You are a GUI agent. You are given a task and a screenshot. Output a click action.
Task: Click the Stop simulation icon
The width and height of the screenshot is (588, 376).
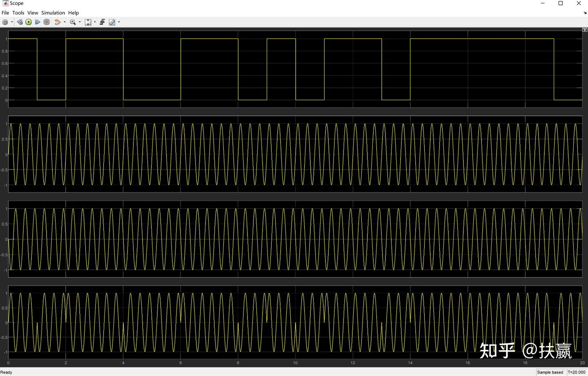click(x=47, y=22)
